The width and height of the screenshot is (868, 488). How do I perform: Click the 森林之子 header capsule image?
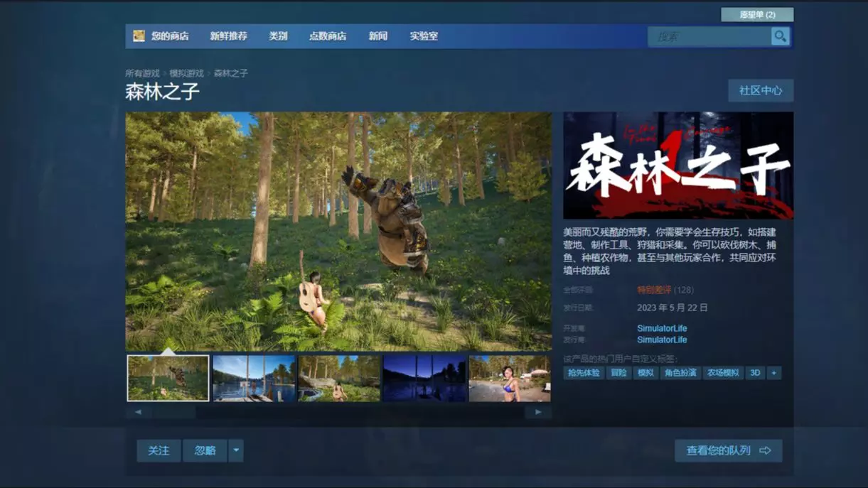(x=678, y=166)
